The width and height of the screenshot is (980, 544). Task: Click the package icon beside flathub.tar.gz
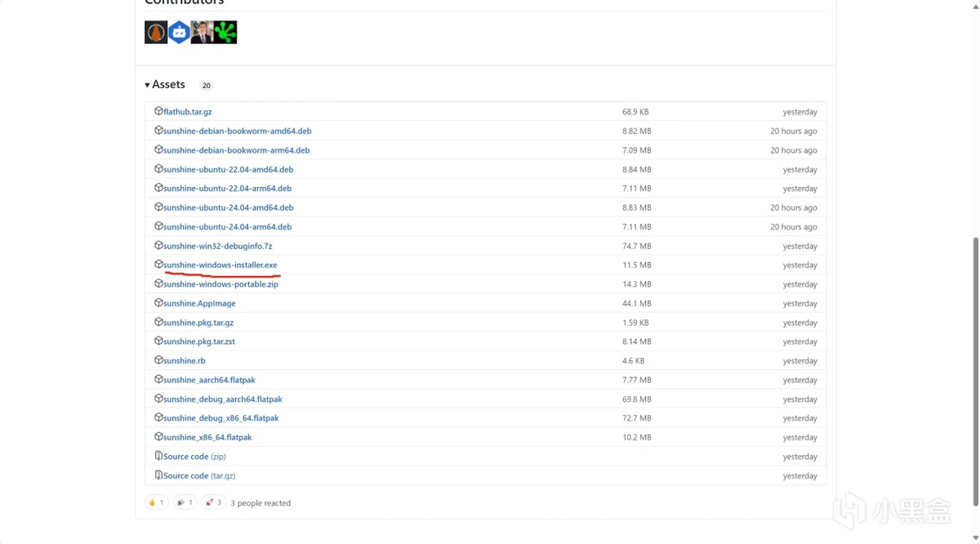click(x=158, y=111)
